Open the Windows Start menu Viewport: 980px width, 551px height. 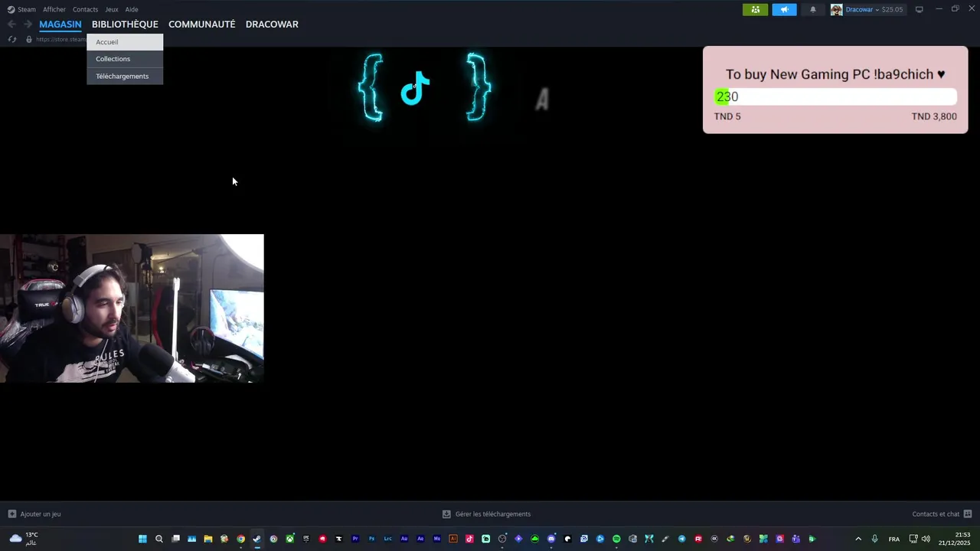(142, 539)
